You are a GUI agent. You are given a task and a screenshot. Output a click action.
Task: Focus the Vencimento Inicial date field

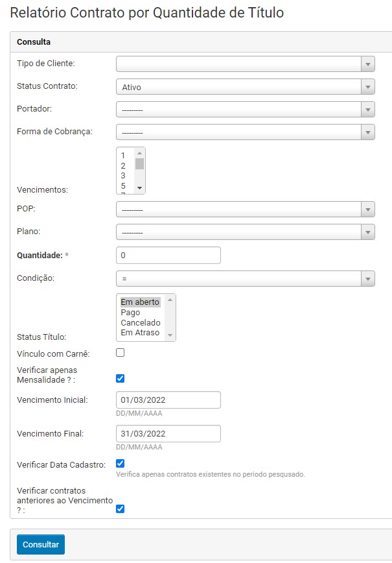[168, 400]
